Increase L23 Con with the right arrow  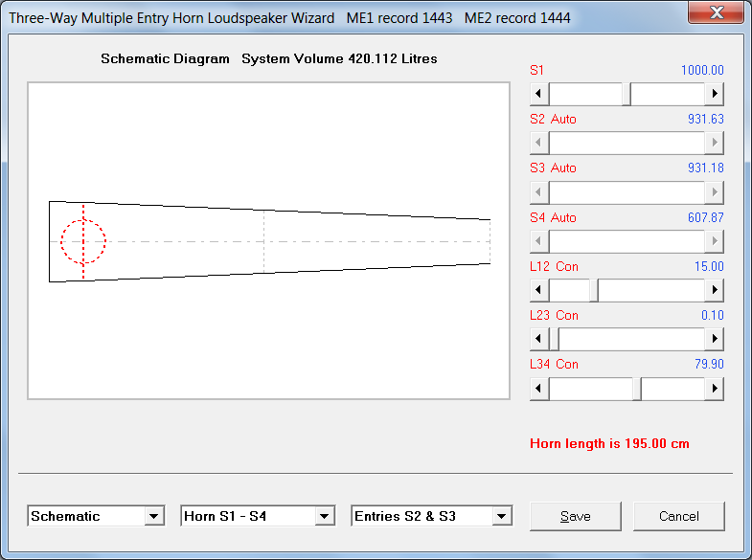[x=714, y=339]
